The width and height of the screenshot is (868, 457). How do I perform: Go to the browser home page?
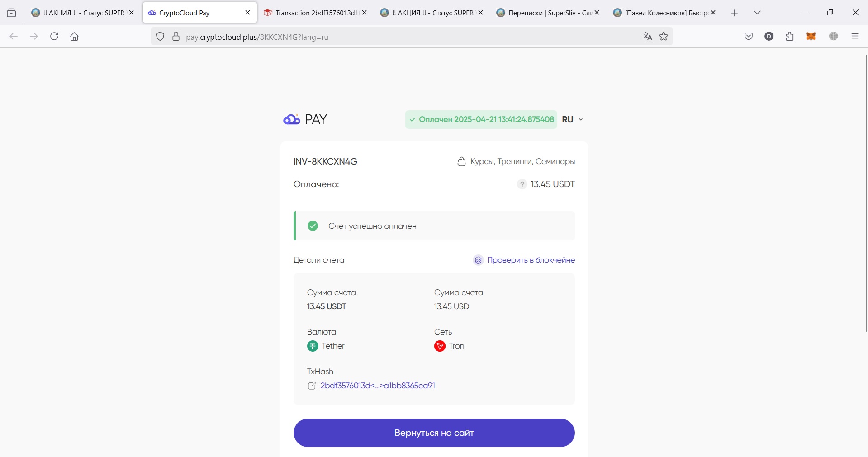[x=75, y=37]
